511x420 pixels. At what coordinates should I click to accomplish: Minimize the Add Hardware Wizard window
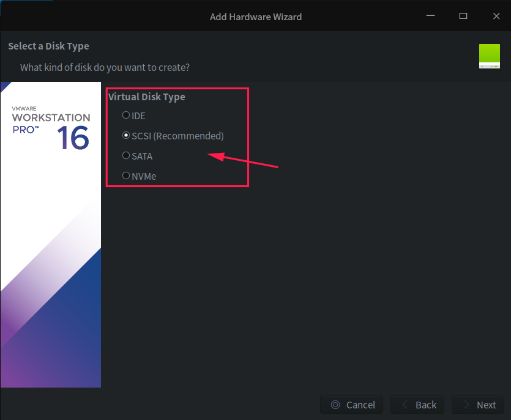(430, 16)
